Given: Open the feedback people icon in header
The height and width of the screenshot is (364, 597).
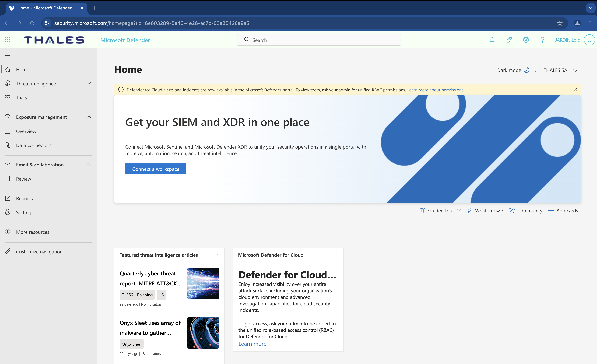Looking at the screenshot, I should tap(509, 40).
